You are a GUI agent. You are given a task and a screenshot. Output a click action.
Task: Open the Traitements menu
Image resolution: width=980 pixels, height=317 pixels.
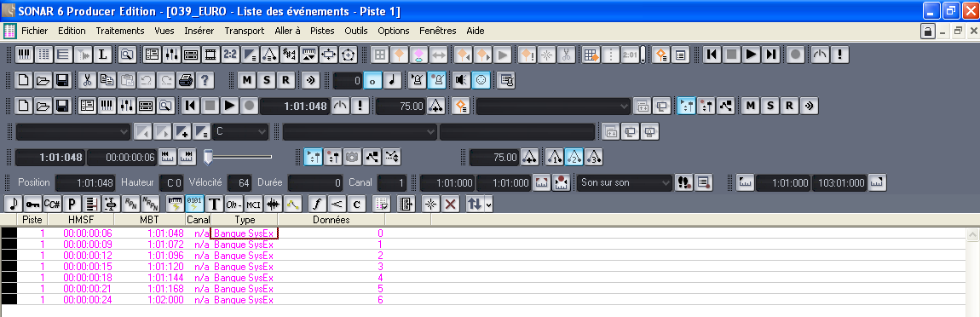click(x=120, y=31)
